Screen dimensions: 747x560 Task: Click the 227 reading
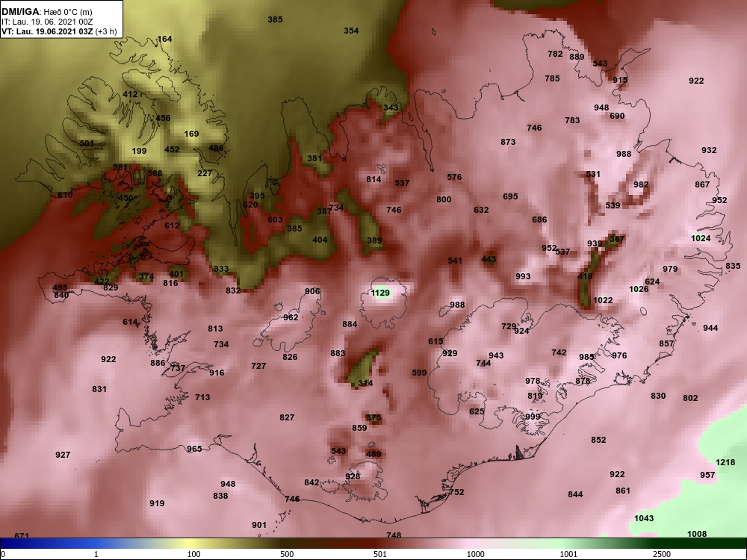[205, 173]
